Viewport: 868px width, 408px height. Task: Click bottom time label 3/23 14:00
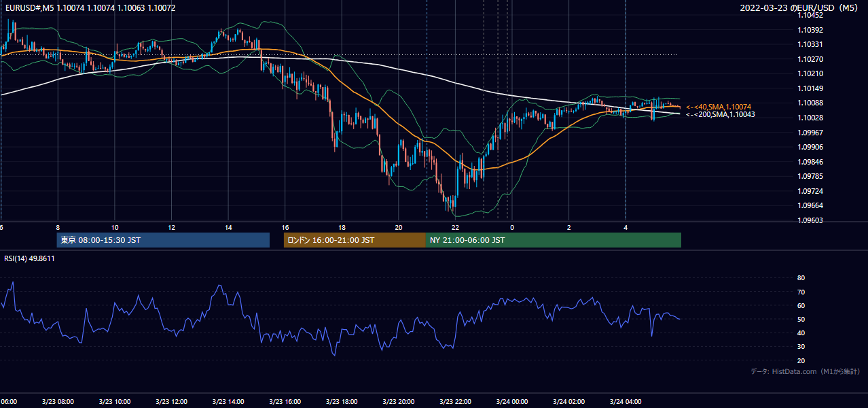[228, 401]
